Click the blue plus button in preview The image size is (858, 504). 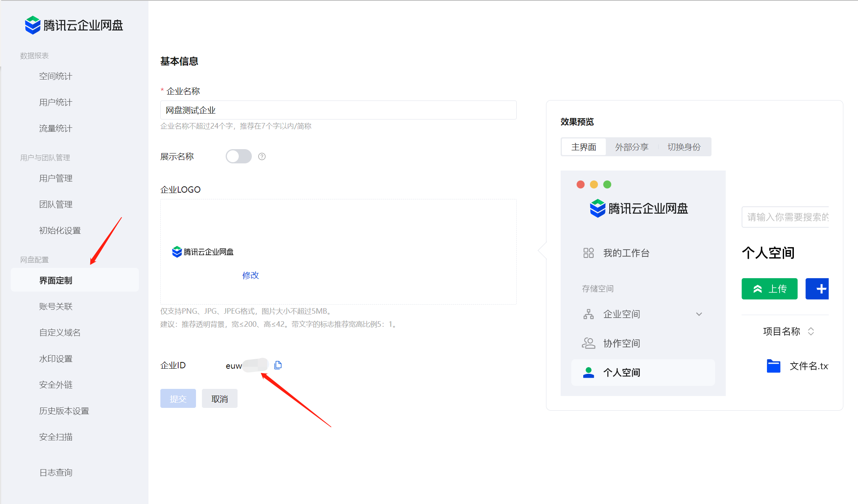pos(817,289)
